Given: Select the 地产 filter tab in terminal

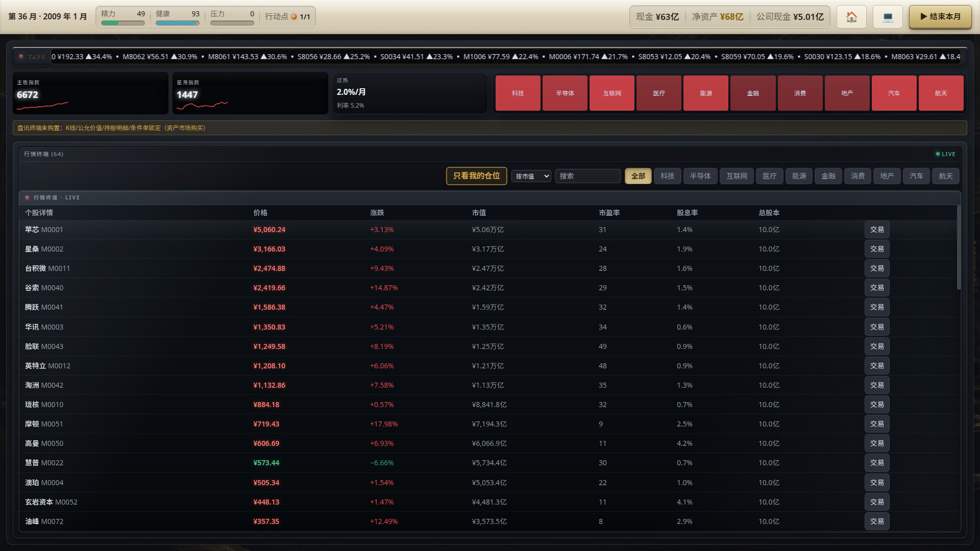Looking at the screenshot, I should 887,176.
